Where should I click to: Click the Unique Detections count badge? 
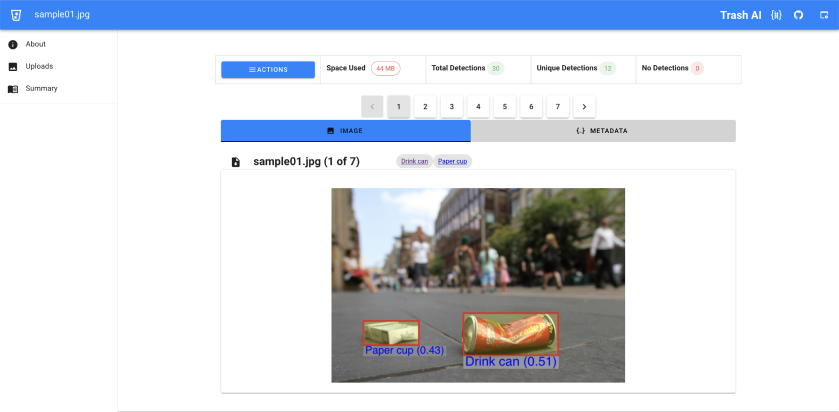(x=607, y=68)
